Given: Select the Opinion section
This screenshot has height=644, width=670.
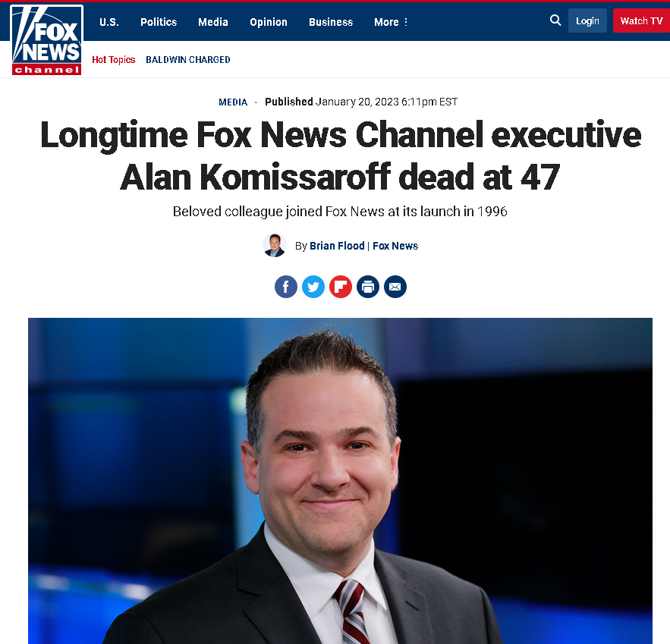Looking at the screenshot, I should [269, 22].
